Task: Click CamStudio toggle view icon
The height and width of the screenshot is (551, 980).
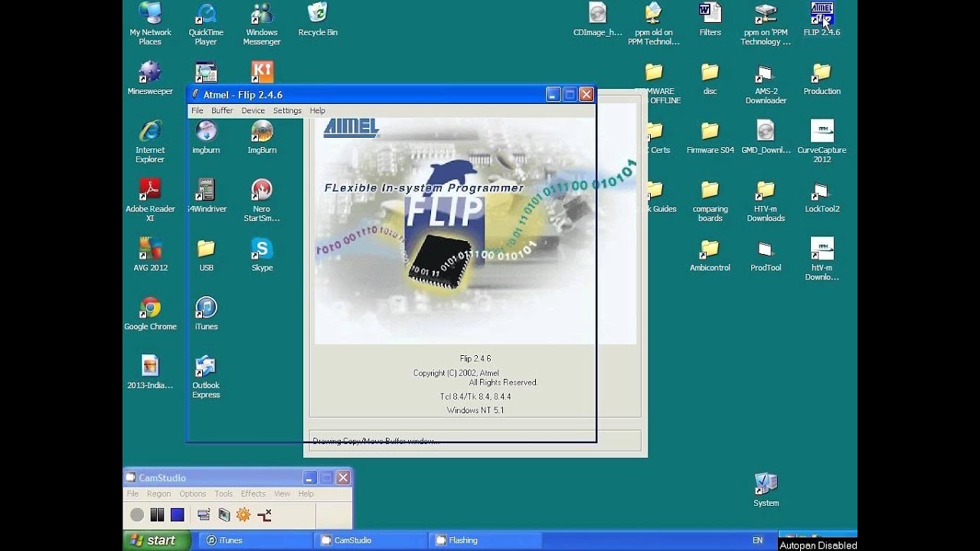Action: [x=204, y=515]
